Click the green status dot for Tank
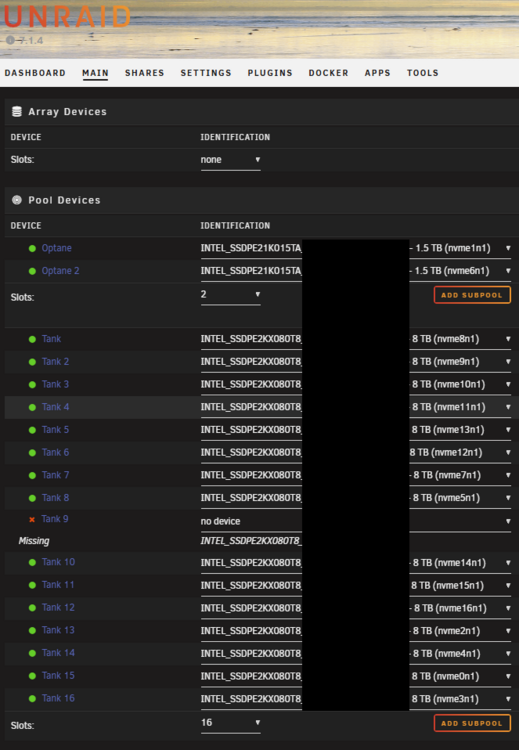Screen dimensions: 519x750 32,339
